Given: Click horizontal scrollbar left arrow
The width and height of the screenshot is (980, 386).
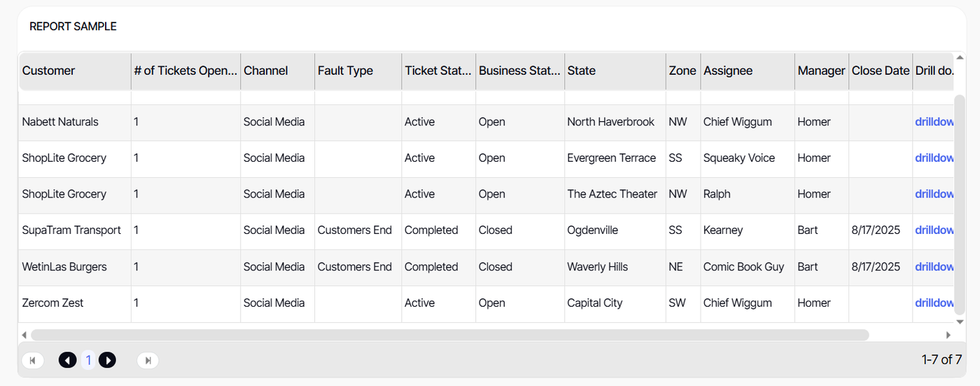Looking at the screenshot, I should click(24, 336).
